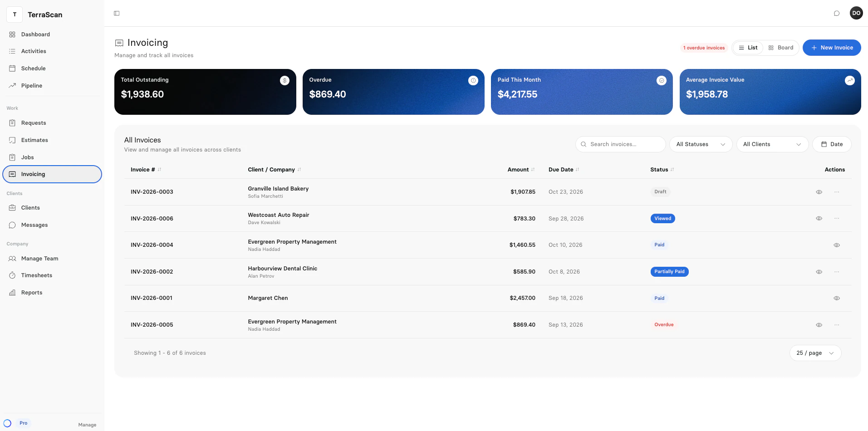This screenshot has width=868, height=431.
Task: Open the DO user avatar menu
Action: [x=856, y=13]
